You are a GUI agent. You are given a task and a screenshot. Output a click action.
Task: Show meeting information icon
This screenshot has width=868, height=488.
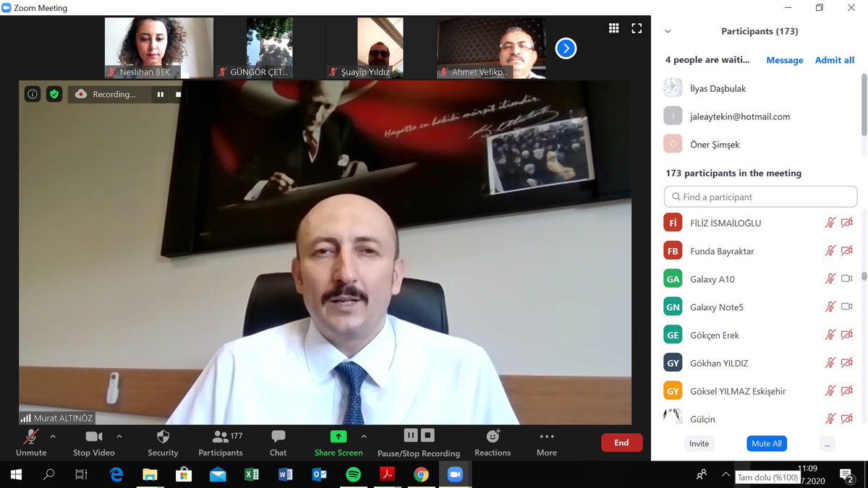point(33,94)
